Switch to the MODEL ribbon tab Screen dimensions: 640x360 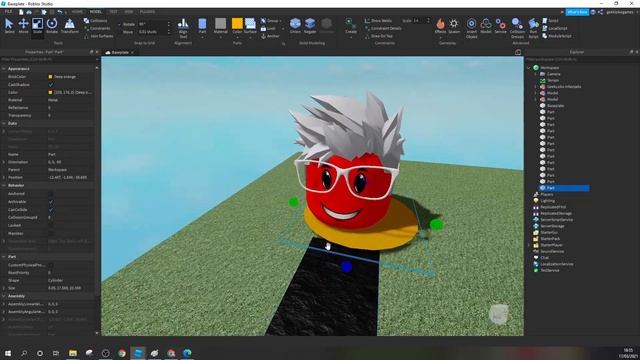[96, 12]
